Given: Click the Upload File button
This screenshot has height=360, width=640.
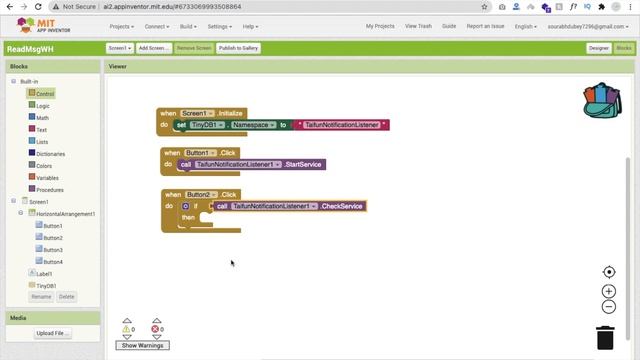Looking at the screenshot, I should coord(53,333).
